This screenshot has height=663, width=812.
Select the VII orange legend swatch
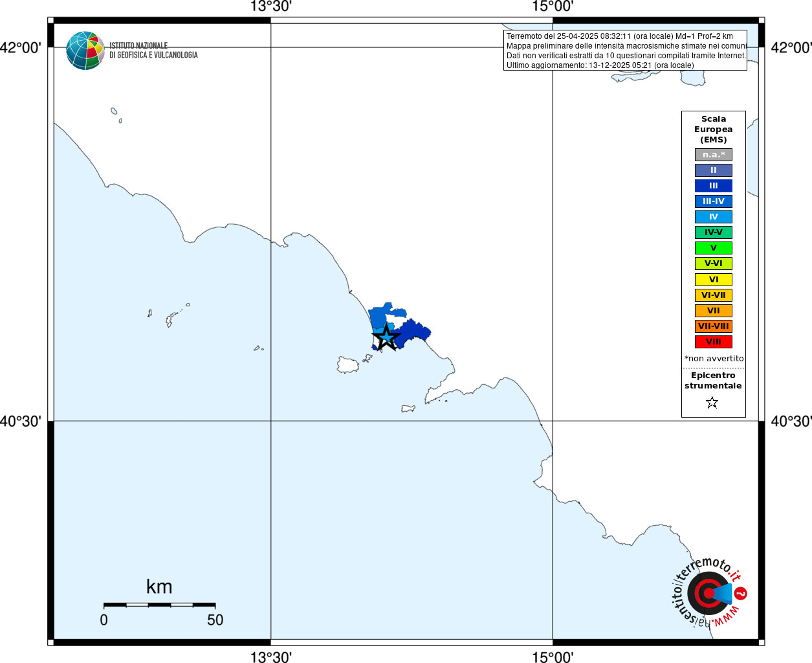[714, 311]
